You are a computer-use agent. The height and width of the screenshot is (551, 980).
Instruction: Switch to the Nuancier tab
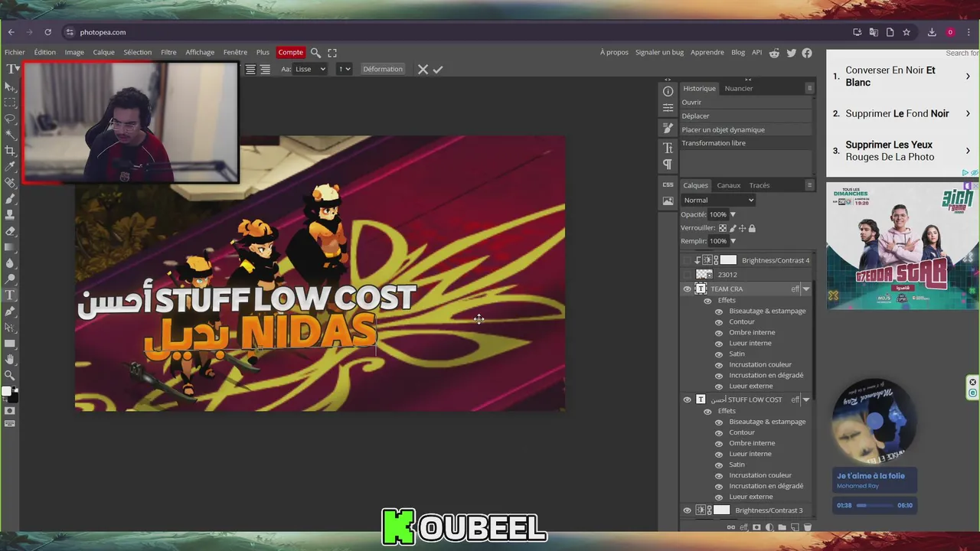coord(739,88)
